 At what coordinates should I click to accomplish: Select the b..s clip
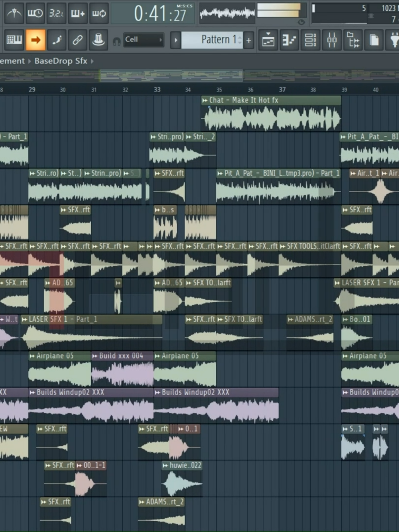(x=165, y=223)
